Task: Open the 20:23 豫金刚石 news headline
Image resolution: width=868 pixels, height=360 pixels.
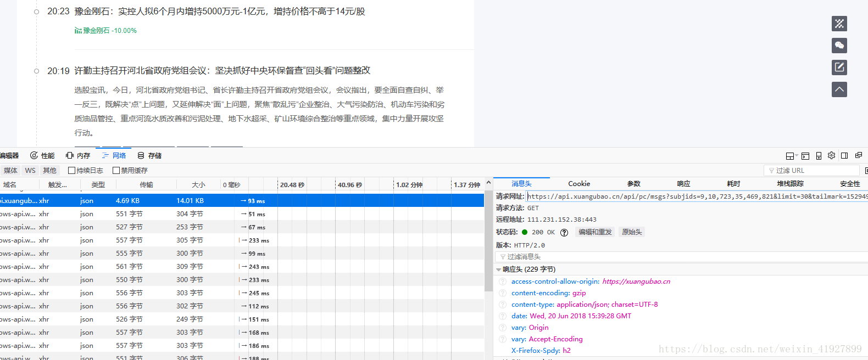Action: pos(220,12)
